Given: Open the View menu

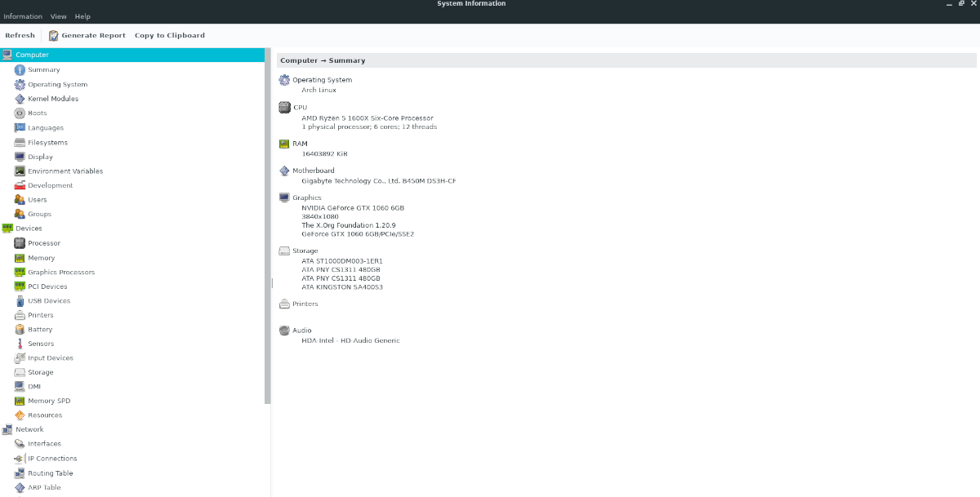Looking at the screenshot, I should point(59,16).
